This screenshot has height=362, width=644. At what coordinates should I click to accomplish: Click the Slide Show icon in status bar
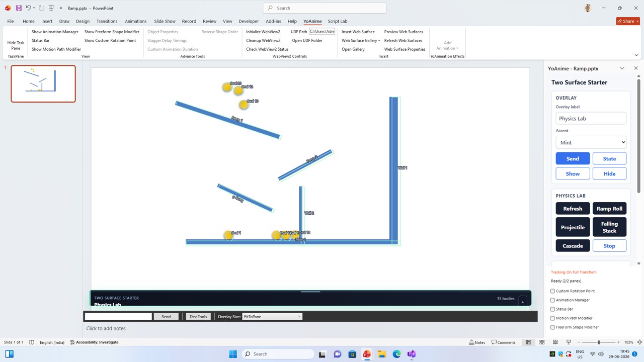click(x=569, y=342)
